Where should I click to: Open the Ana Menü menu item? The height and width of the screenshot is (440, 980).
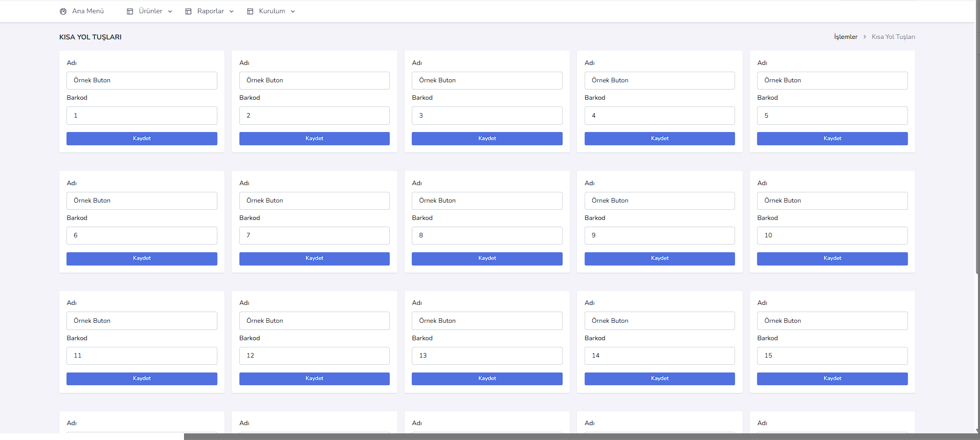click(x=87, y=11)
